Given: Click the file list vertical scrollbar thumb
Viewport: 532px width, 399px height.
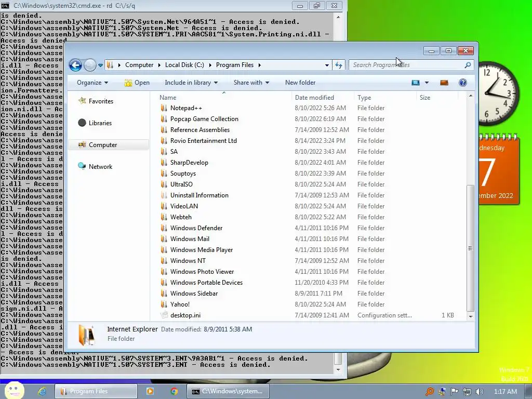Looking at the screenshot, I should click(470, 248).
